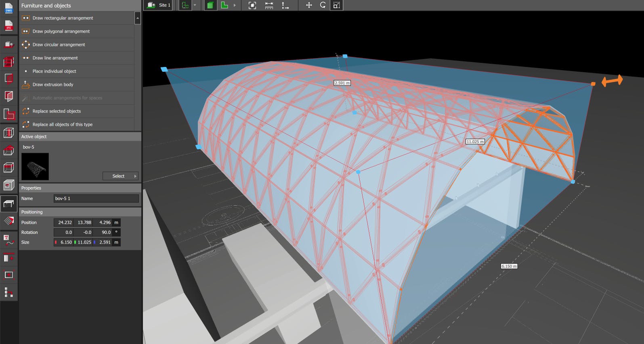The height and width of the screenshot is (344, 644).
Task: Select the rotate tool in top toolbar
Action: point(323,5)
